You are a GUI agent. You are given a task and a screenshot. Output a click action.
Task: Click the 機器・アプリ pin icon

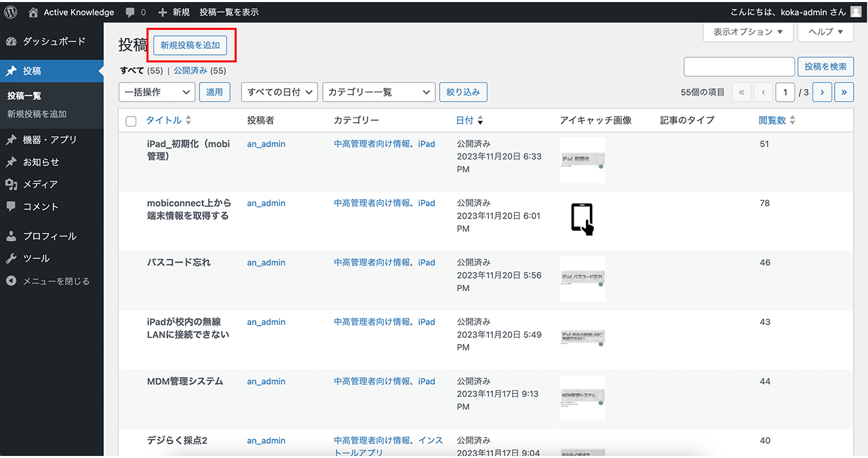(11, 140)
